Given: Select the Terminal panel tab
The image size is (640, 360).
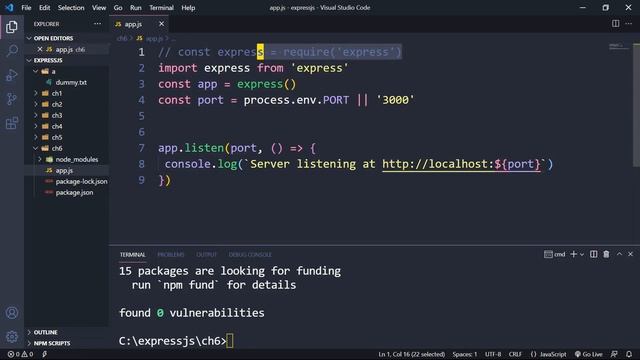Looking at the screenshot, I should coord(133,254).
